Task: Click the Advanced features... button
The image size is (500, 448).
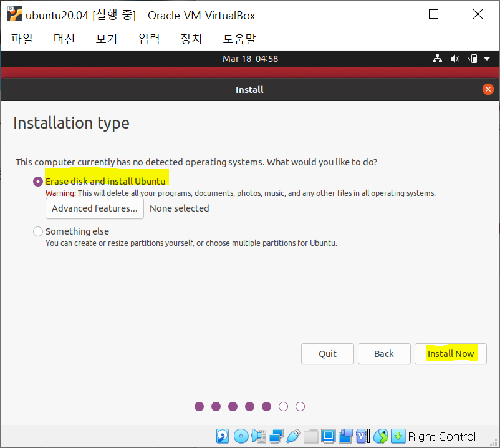Action: (95, 208)
